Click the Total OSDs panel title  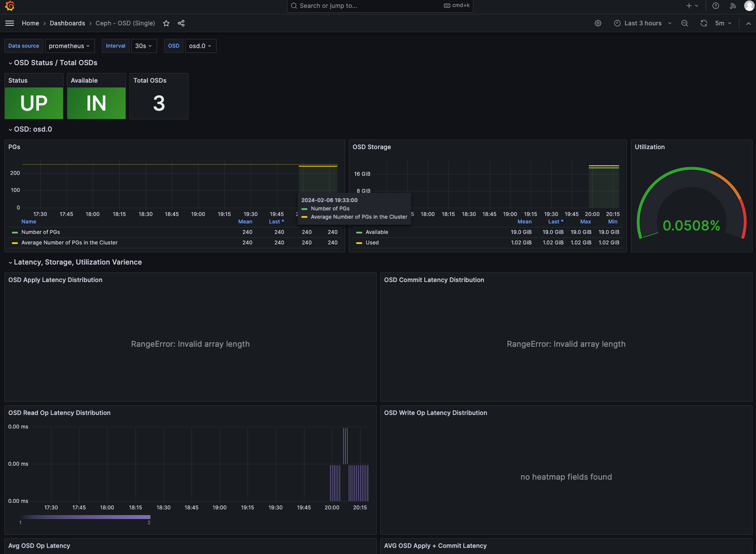pos(150,80)
